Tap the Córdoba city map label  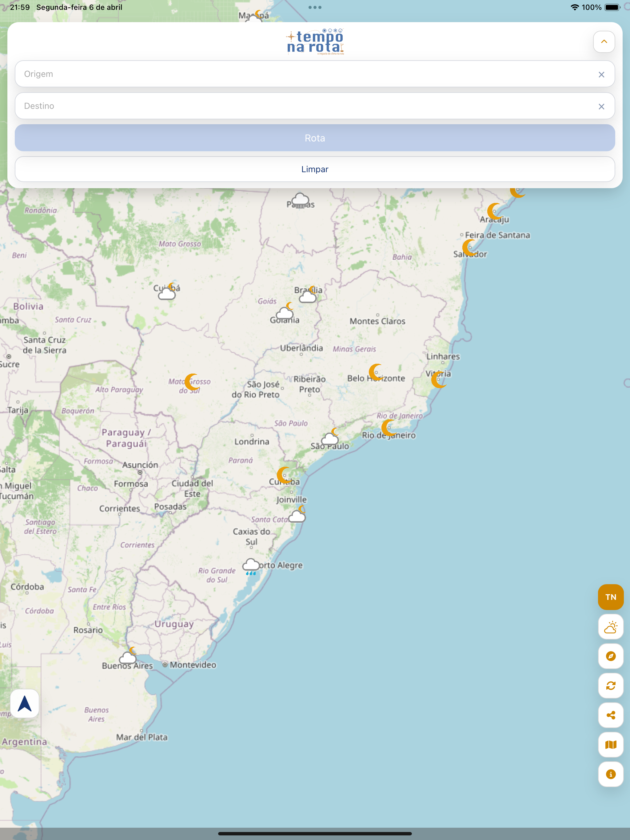tap(27, 587)
